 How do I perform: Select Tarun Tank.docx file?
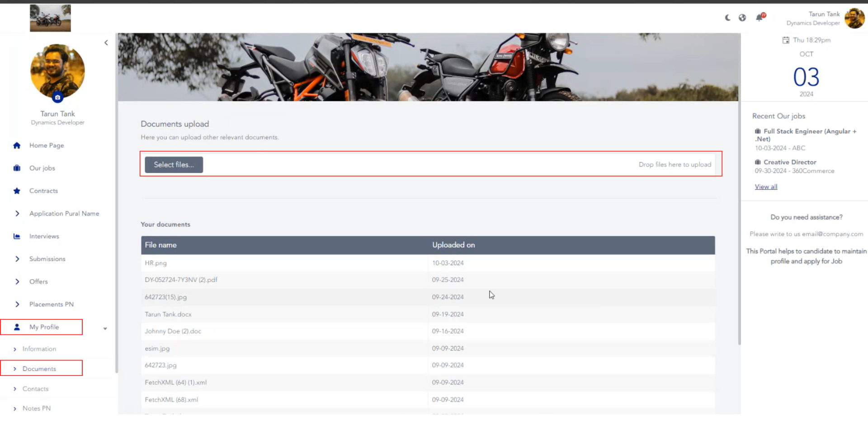[x=168, y=314]
